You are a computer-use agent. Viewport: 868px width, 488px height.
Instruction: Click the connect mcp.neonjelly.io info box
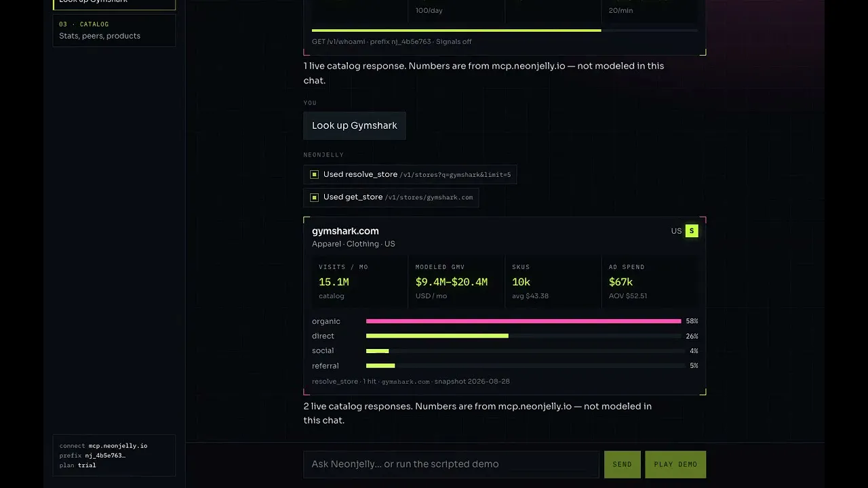114,455
